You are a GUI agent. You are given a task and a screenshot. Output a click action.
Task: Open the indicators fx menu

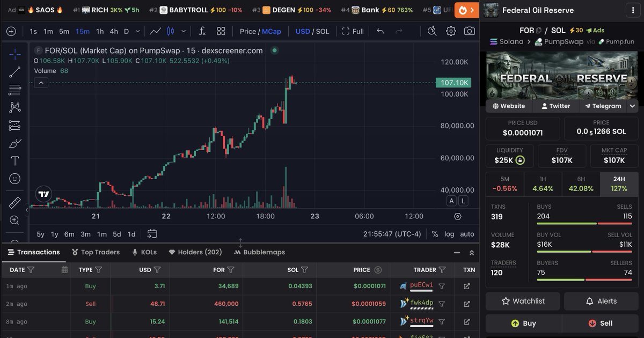click(x=202, y=31)
